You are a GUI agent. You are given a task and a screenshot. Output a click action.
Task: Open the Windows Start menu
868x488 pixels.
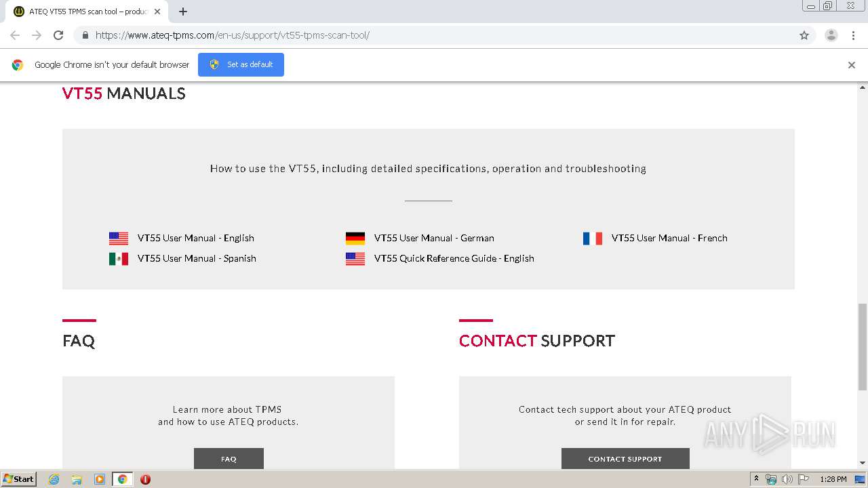pos(19,479)
